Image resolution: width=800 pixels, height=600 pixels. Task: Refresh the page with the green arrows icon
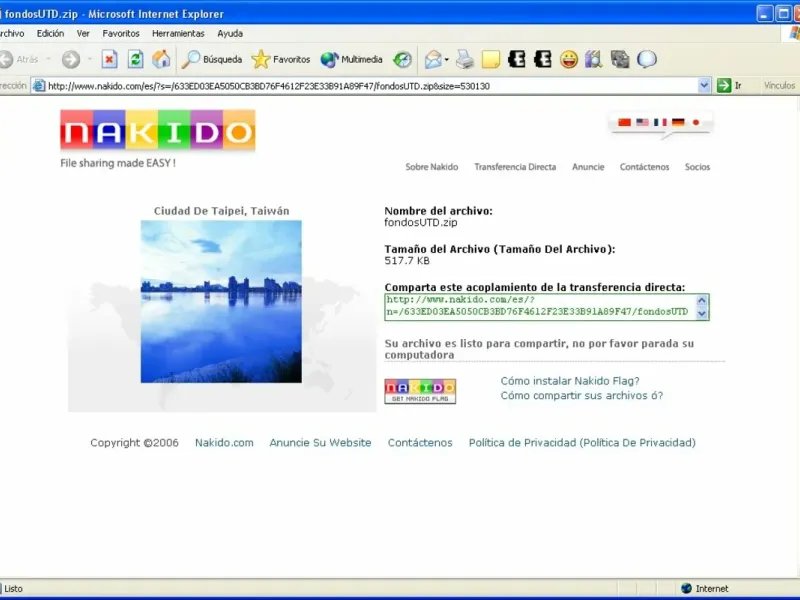coord(135,60)
